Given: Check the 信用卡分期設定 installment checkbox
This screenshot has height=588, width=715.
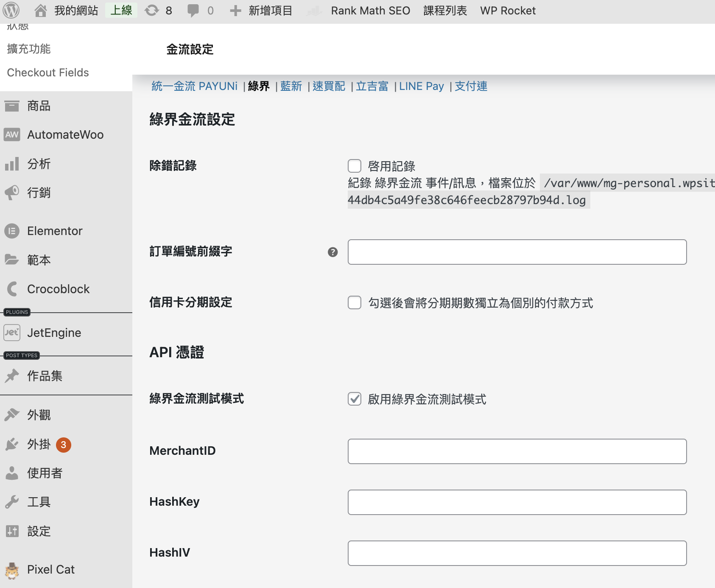Looking at the screenshot, I should pos(355,303).
